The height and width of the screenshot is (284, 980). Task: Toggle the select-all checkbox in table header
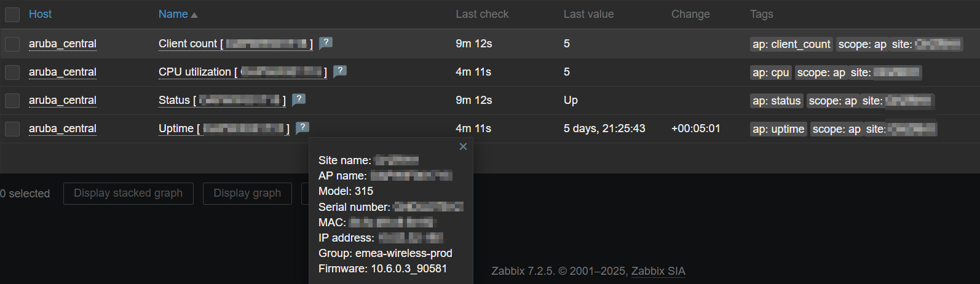[x=12, y=15]
